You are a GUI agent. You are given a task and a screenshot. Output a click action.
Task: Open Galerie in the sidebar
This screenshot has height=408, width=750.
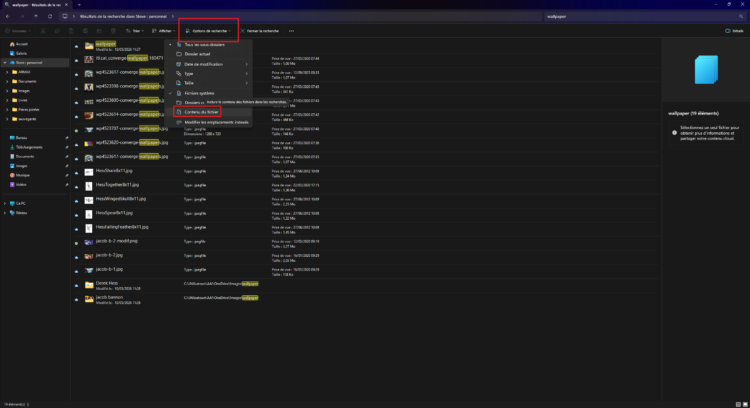click(19, 54)
